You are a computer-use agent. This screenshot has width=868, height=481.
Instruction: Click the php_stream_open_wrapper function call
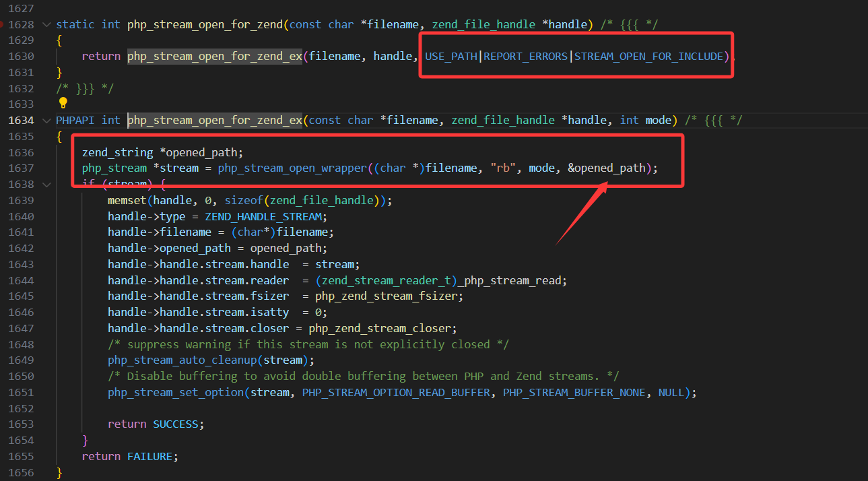point(292,168)
